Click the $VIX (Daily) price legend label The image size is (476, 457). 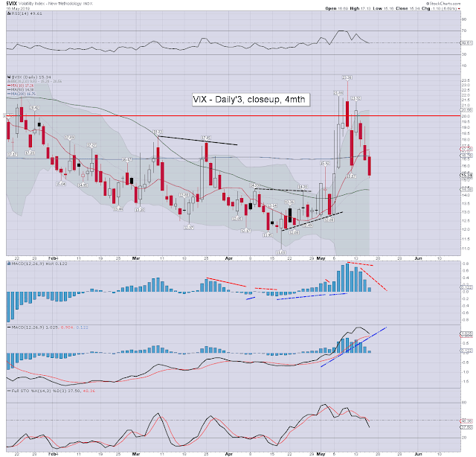pyautogui.click(x=31, y=77)
